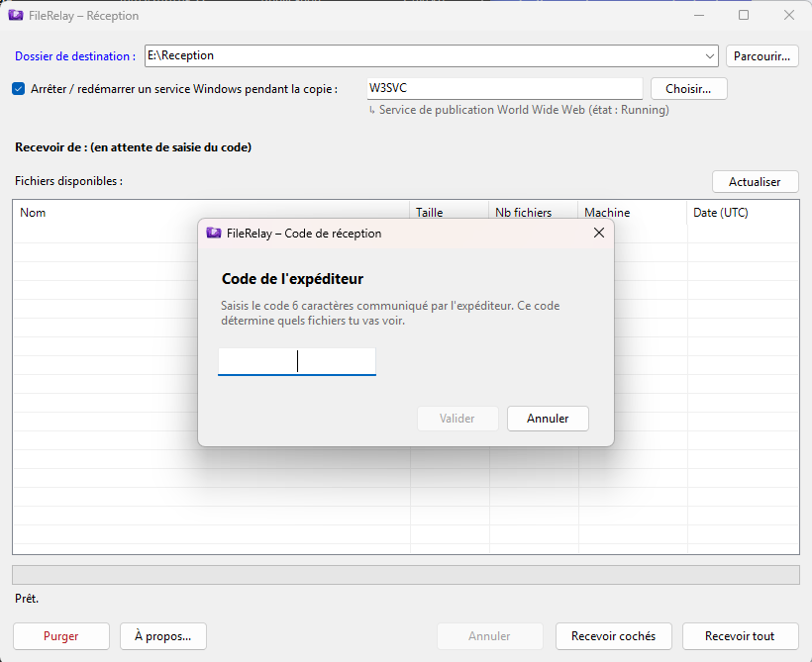Focus the sender code input field

(297, 361)
